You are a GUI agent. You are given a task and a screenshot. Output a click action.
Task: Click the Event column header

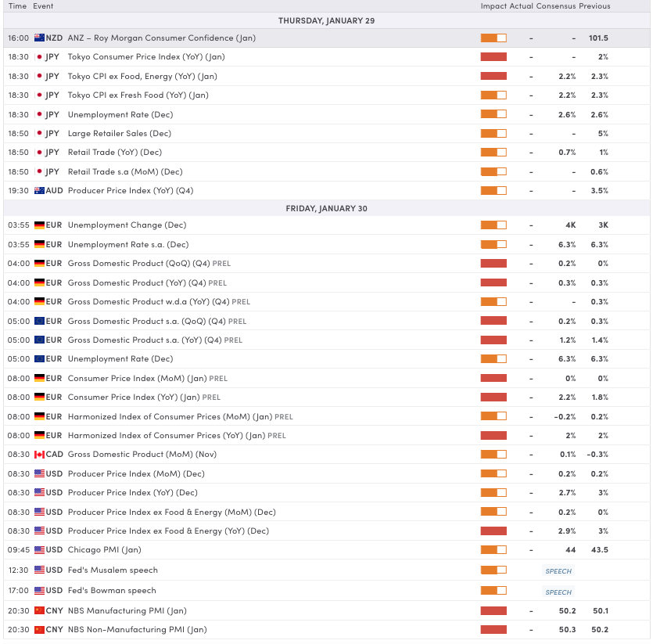pyautogui.click(x=43, y=5)
